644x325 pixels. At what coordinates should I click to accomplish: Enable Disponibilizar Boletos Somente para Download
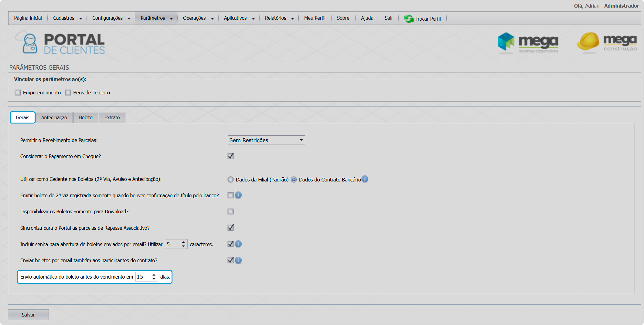click(231, 212)
